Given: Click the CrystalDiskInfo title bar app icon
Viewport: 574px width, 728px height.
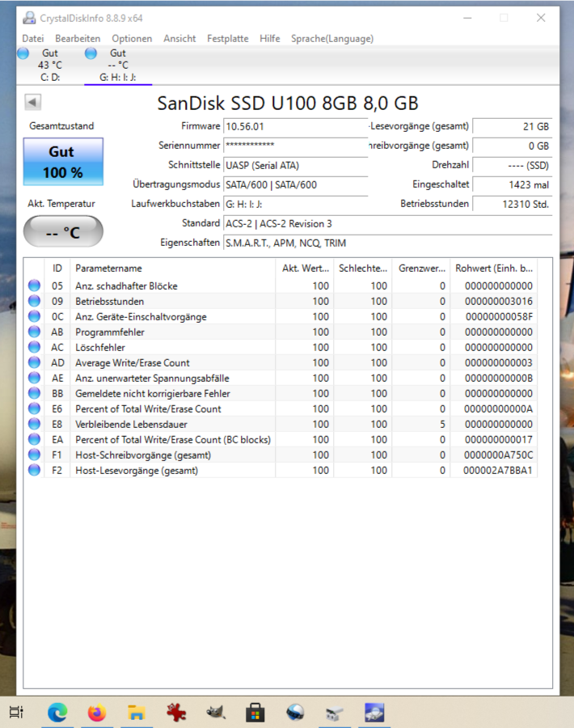Looking at the screenshot, I should 29,18.
